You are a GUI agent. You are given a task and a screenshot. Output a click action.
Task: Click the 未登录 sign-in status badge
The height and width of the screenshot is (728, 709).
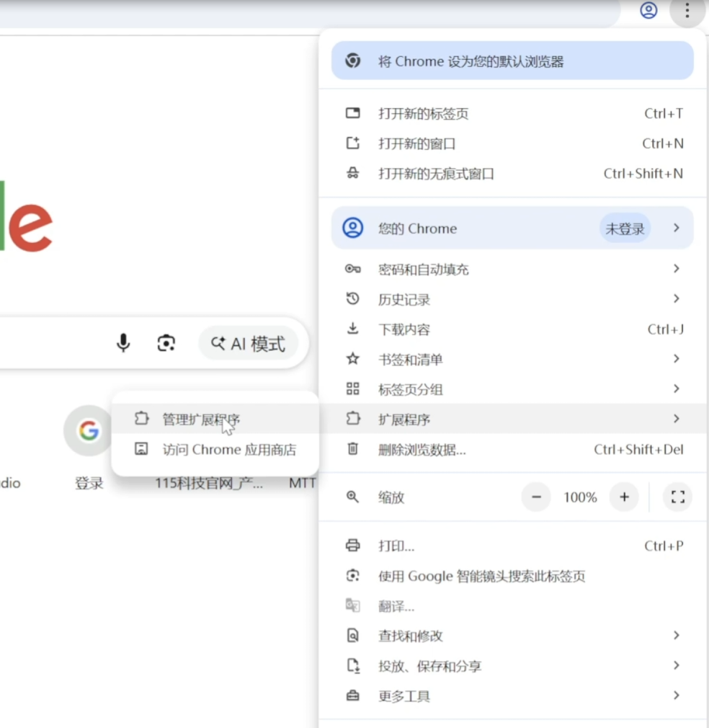[625, 228]
